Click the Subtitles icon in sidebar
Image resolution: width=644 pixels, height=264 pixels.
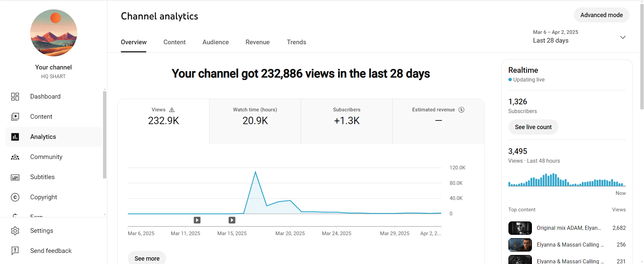point(15,177)
